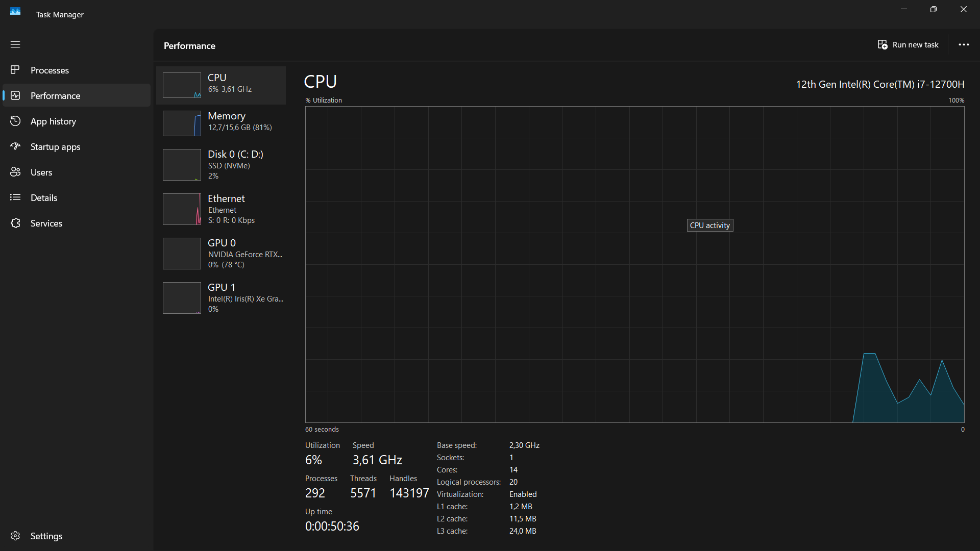Screen dimensions: 980x551
Task: Click the App history clock icon
Action: pyautogui.click(x=15, y=121)
